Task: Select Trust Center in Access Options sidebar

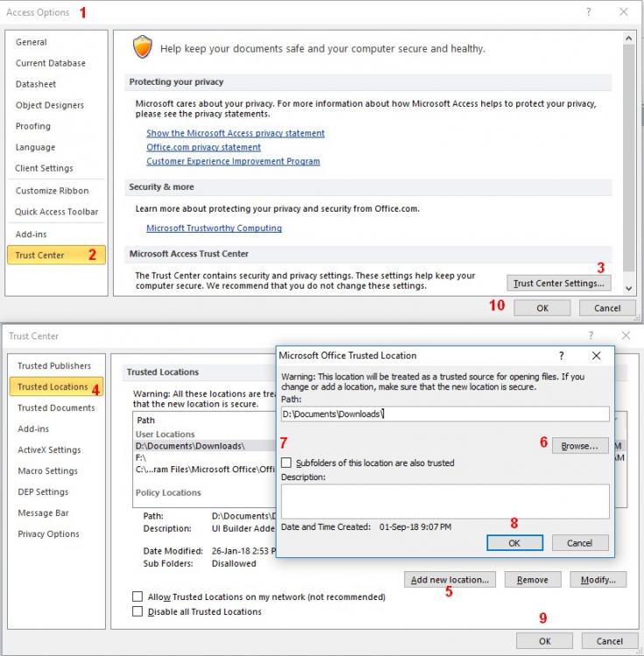Action: 56,255
